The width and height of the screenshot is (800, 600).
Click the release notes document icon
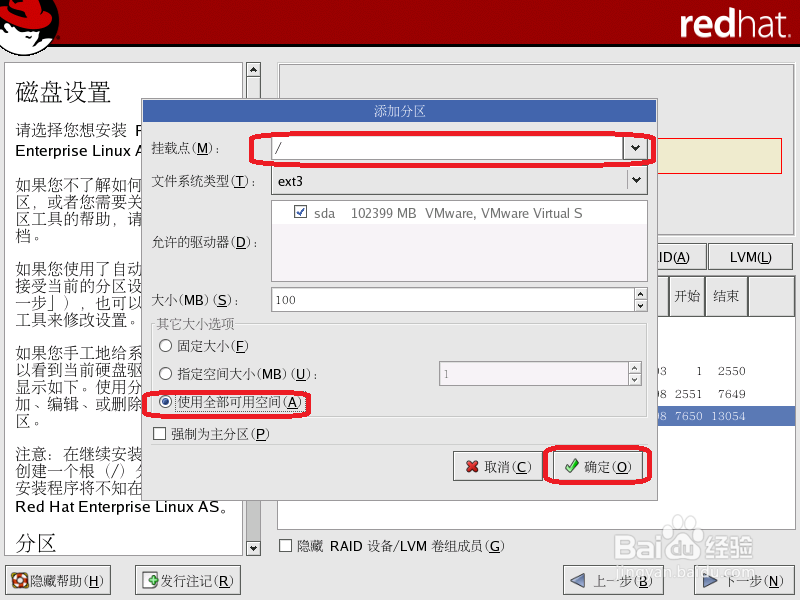(x=151, y=580)
